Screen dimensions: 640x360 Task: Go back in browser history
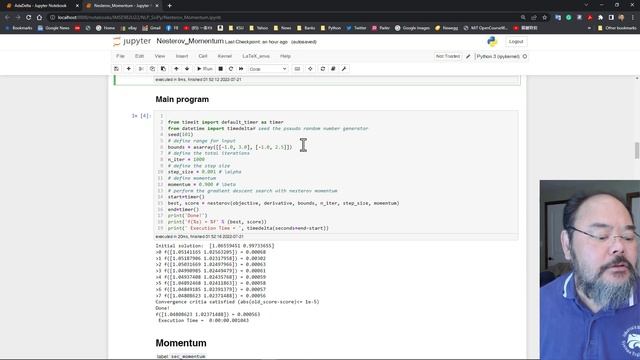pyautogui.click(x=7, y=18)
